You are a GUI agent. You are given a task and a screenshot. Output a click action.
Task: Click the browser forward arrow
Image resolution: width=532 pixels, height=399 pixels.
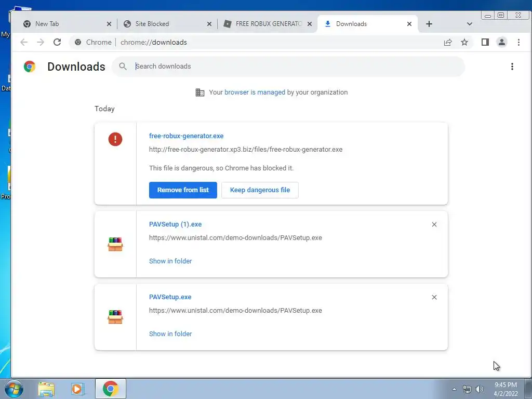click(41, 42)
